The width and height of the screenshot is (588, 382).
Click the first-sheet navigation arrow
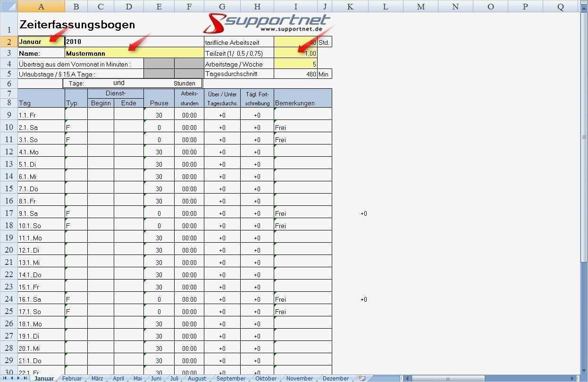(x=4, y=378)
